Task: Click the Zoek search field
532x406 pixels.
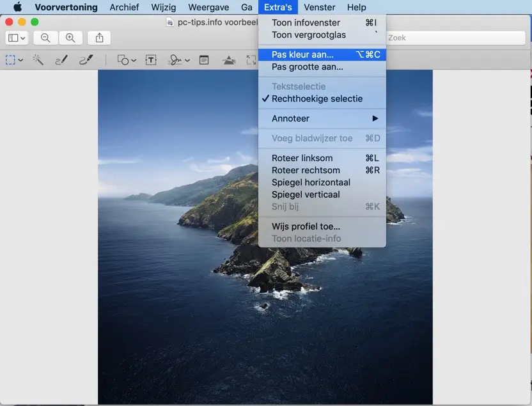Action: pos(456,38)
